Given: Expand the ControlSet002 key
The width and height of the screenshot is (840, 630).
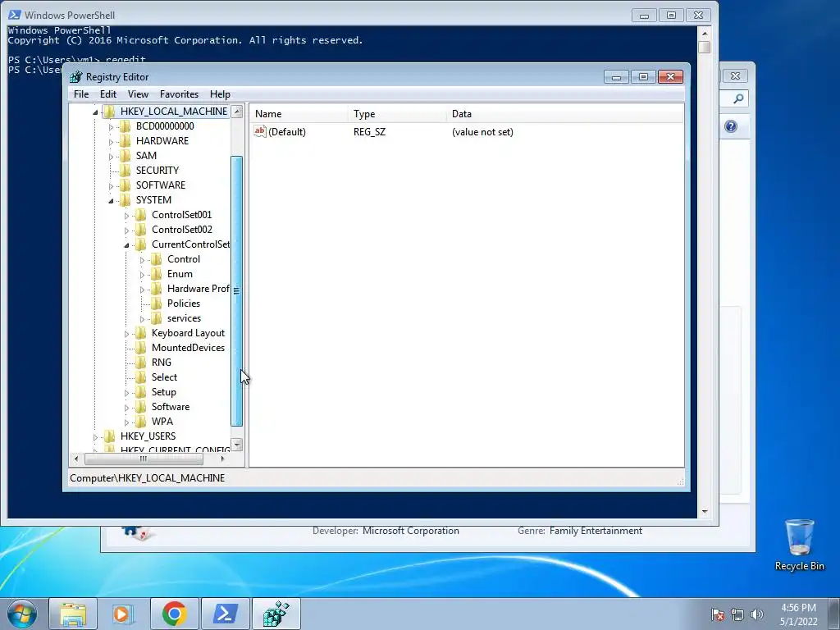Looking at the screenshot, I should click(126, 231).
